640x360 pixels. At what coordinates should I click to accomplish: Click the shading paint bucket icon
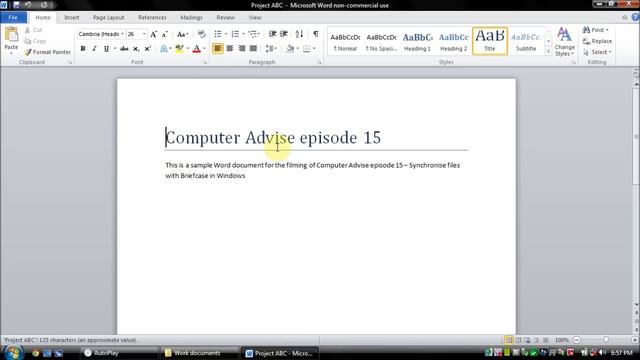pos(290,49)
